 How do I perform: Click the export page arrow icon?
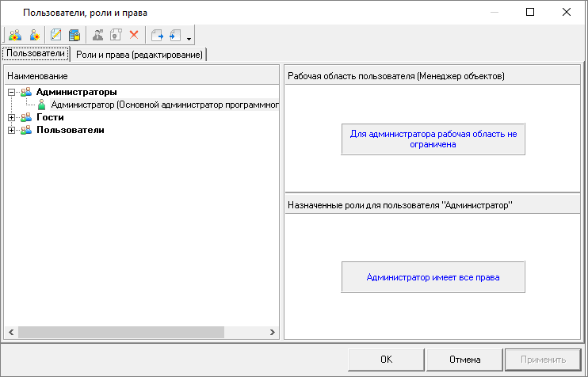(x=157, y=35)
